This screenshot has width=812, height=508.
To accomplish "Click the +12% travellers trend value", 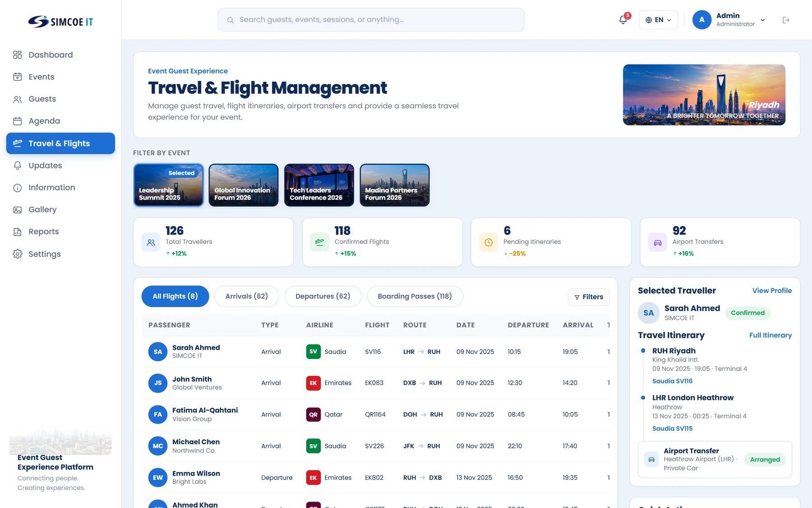I will point(179,254).
